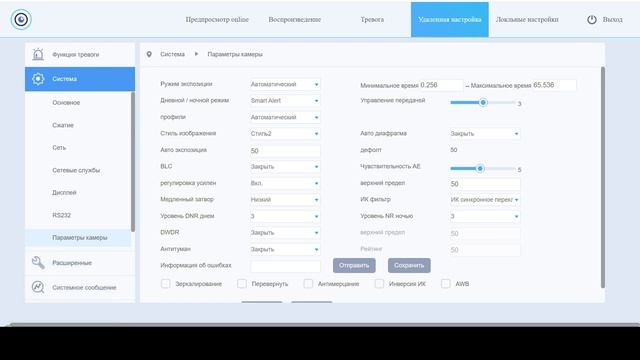Screen dimensions: 640x360
Task: Click the верхний предел input showing 50
Action: (485, 184)
